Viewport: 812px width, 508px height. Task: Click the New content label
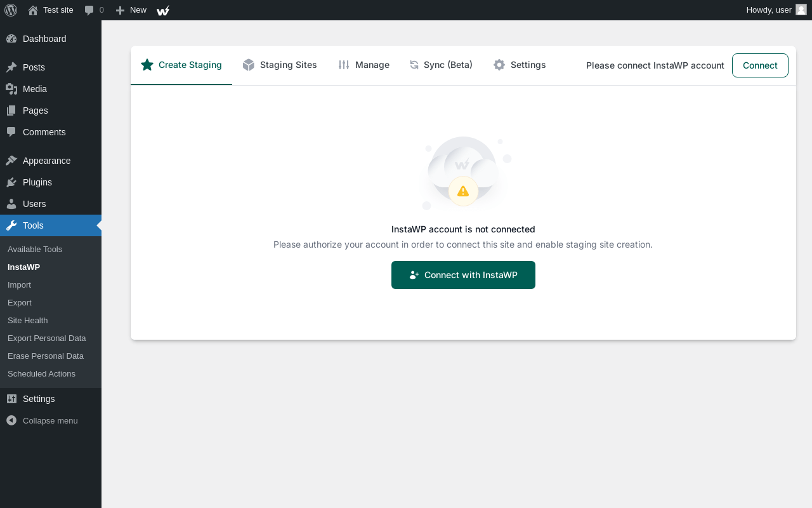click(138, 10)
